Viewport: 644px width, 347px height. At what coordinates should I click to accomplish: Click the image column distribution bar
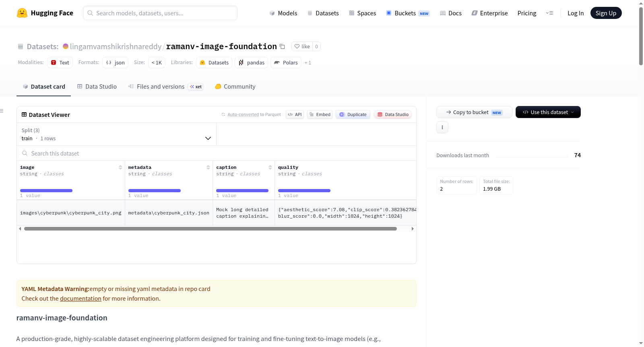(46, 191)
